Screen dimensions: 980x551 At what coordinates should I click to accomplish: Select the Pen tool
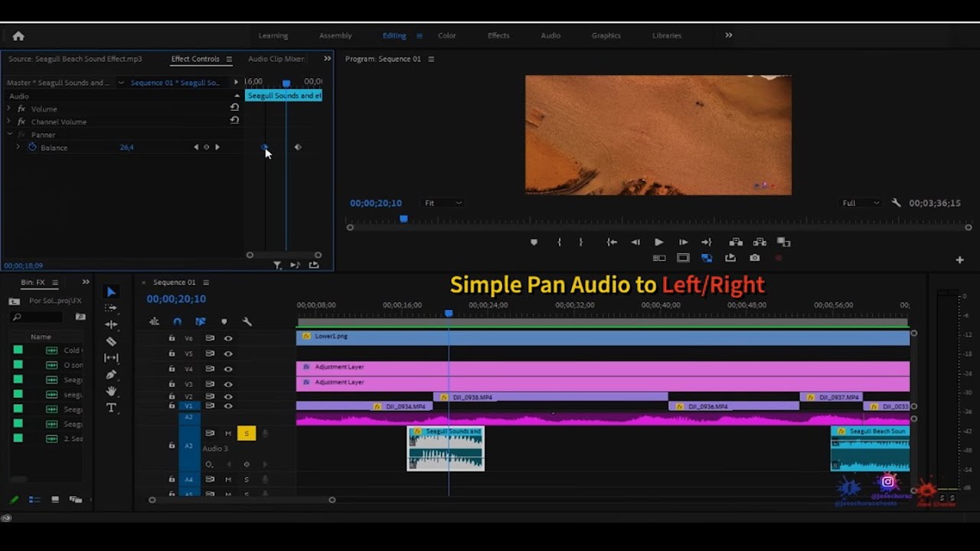click(x=111, y=374)
